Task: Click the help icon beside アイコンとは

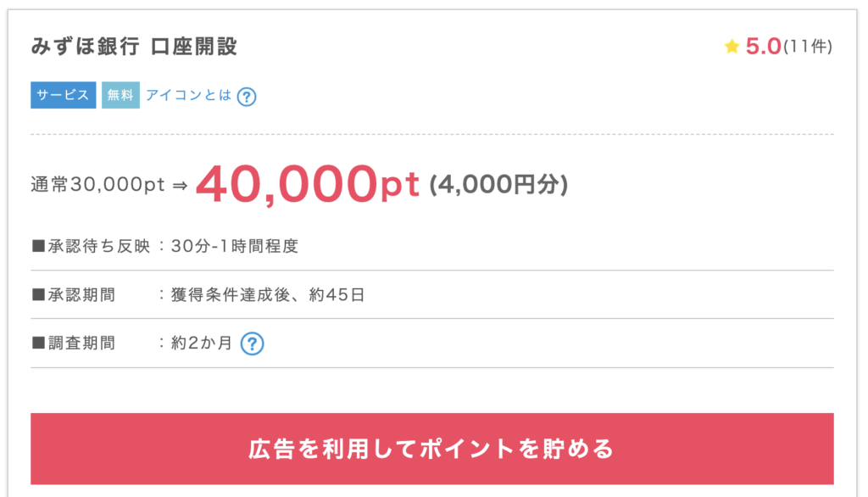Action: pos(247,96)
